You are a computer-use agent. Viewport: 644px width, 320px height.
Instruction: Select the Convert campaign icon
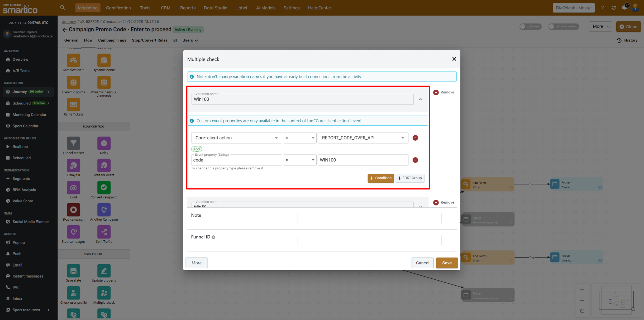[x=104, y=188]
